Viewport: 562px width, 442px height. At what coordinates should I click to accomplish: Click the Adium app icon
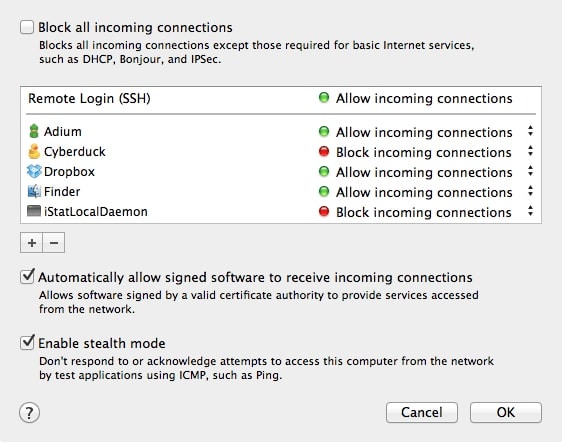coord(34,131)
